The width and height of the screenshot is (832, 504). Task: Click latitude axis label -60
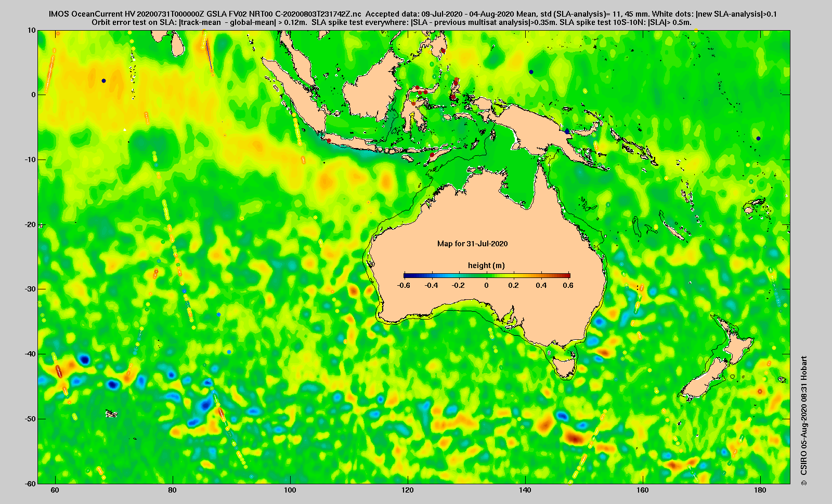[x=30, y=483]
